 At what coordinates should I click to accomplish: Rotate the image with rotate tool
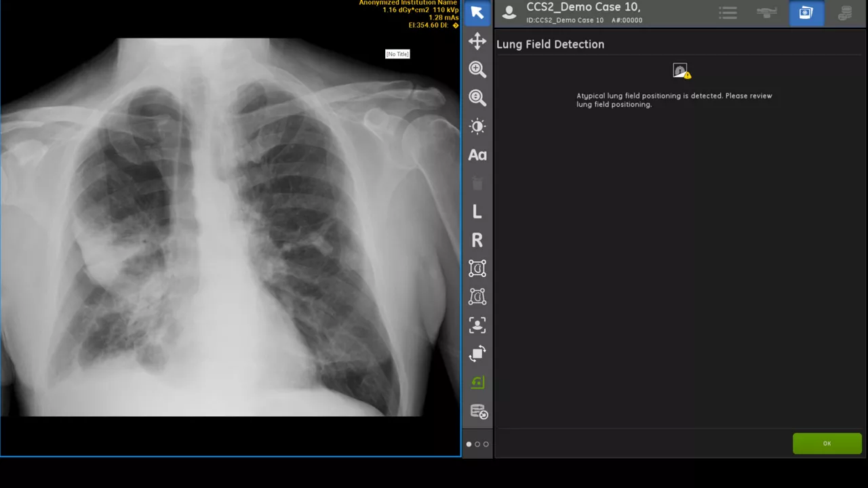[477, 354]
